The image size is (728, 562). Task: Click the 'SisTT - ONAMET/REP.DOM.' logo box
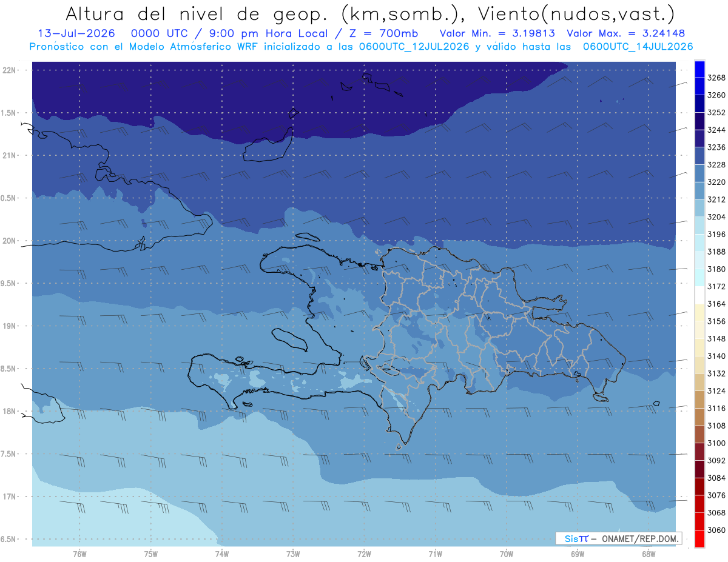click(618, 538)
